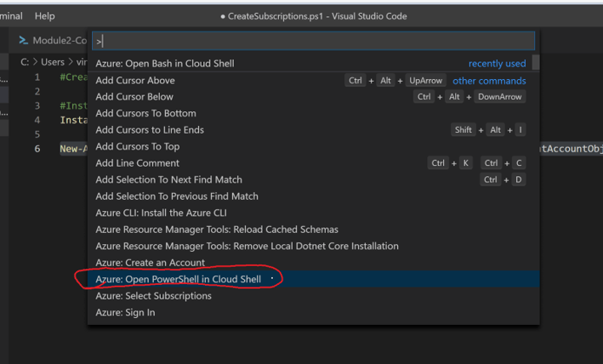Focus the command palette input field
The image size is (603, 364).
tap(313, 41)
